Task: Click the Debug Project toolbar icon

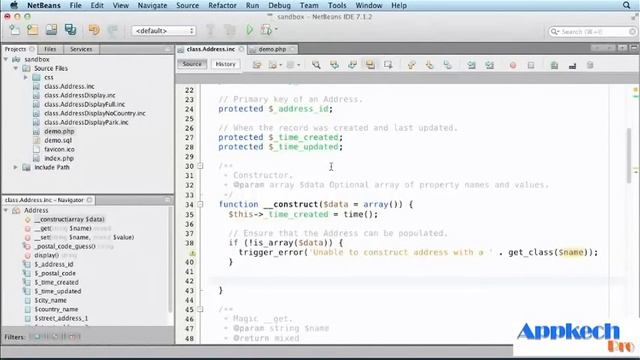Action: click(267, 30)
